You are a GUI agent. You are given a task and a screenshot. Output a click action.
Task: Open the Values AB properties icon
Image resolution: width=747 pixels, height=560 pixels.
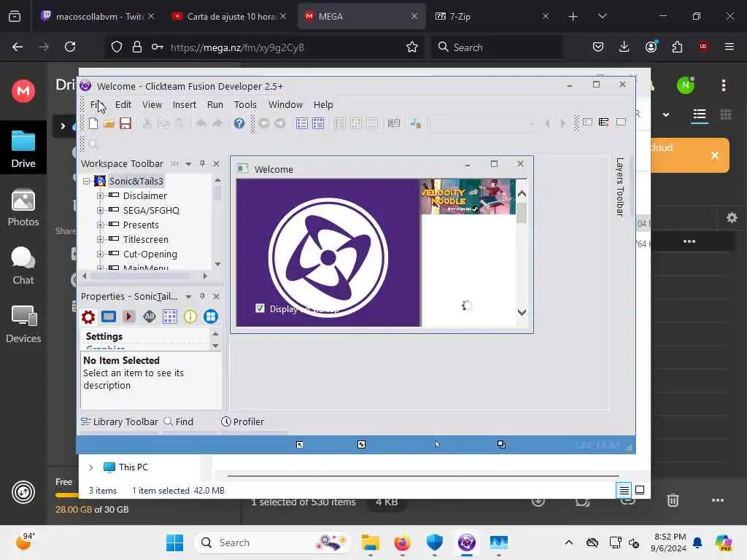coord(149,316)
